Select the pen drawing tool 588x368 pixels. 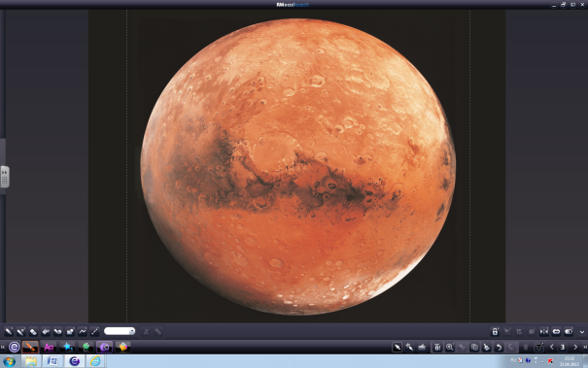8,331
